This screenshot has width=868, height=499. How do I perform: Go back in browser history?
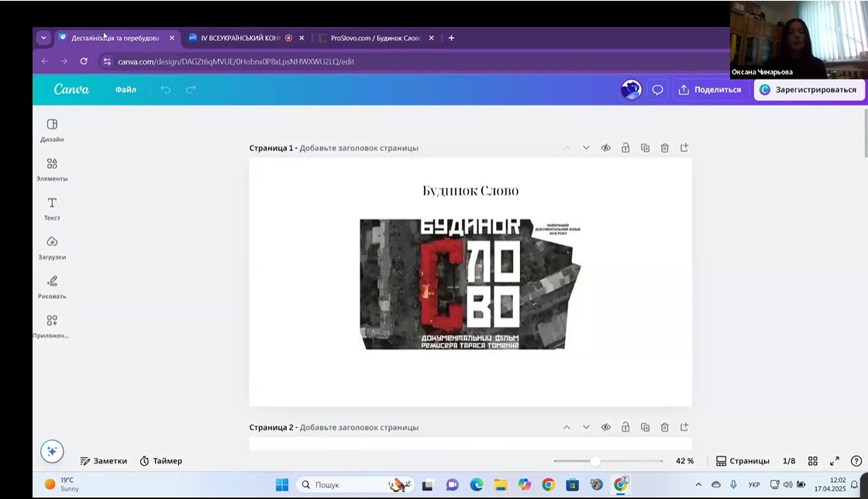click(x=45, y=61)
